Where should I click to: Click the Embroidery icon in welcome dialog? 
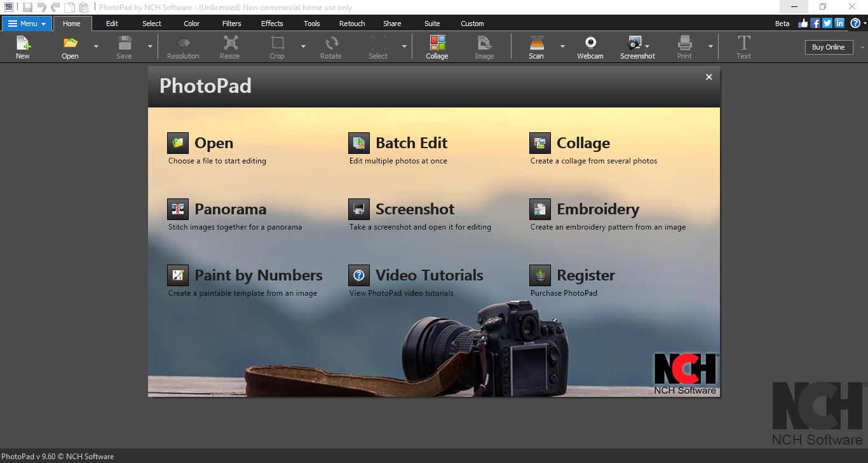point(540,209)
